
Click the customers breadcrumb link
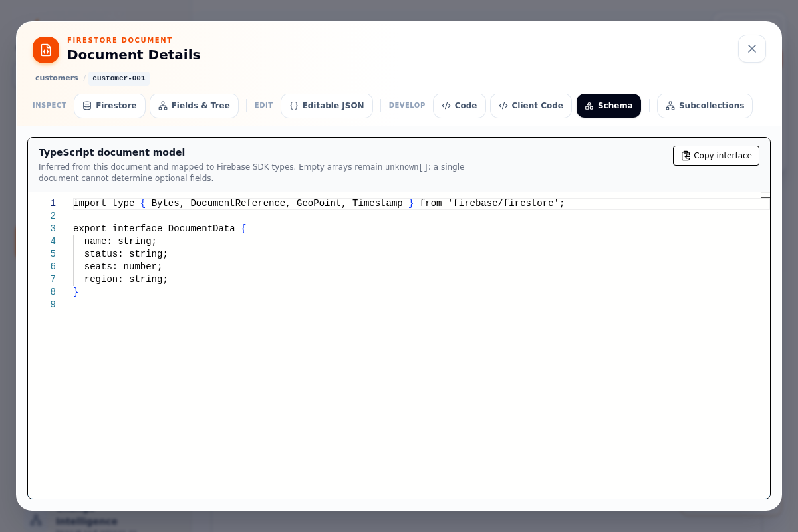[57, 78]
